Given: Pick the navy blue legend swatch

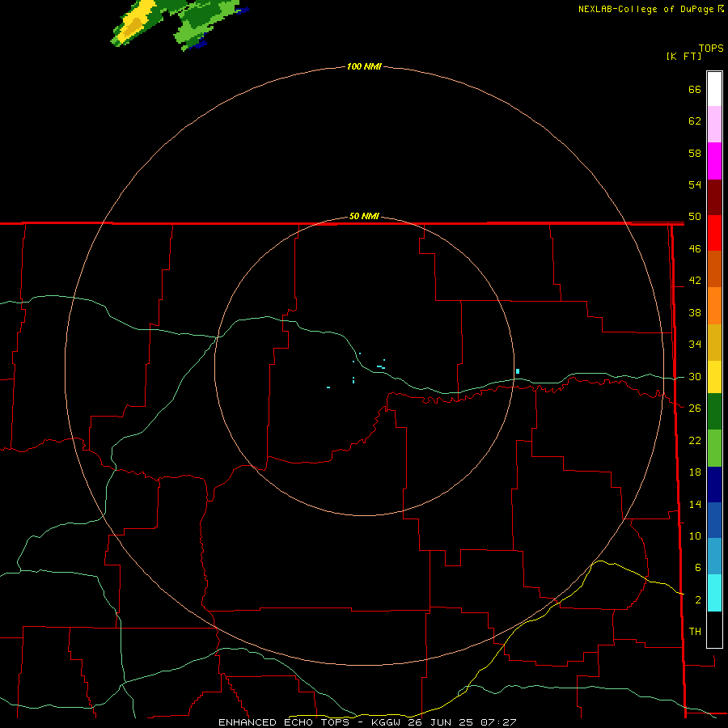Looking at the screenshot, I should 714,485.
